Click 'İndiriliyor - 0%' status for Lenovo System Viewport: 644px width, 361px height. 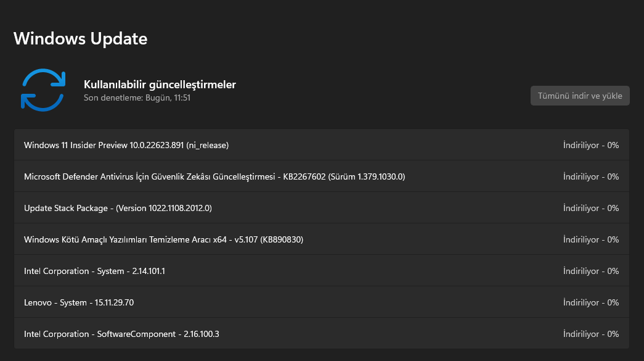[x=590, y=302]
